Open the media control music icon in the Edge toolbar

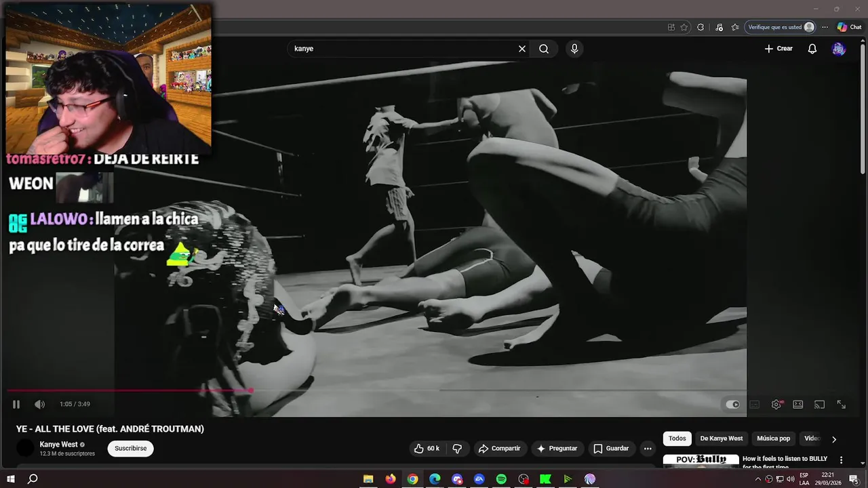click(x=719, y=27)
